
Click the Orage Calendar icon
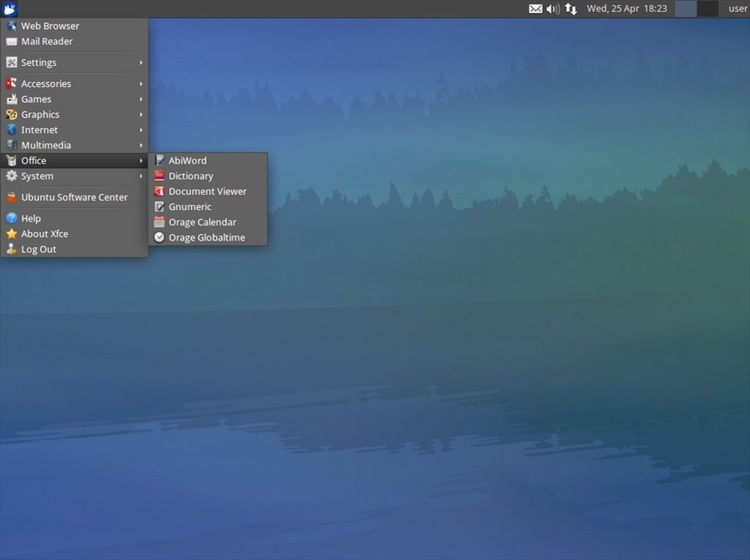159,222
